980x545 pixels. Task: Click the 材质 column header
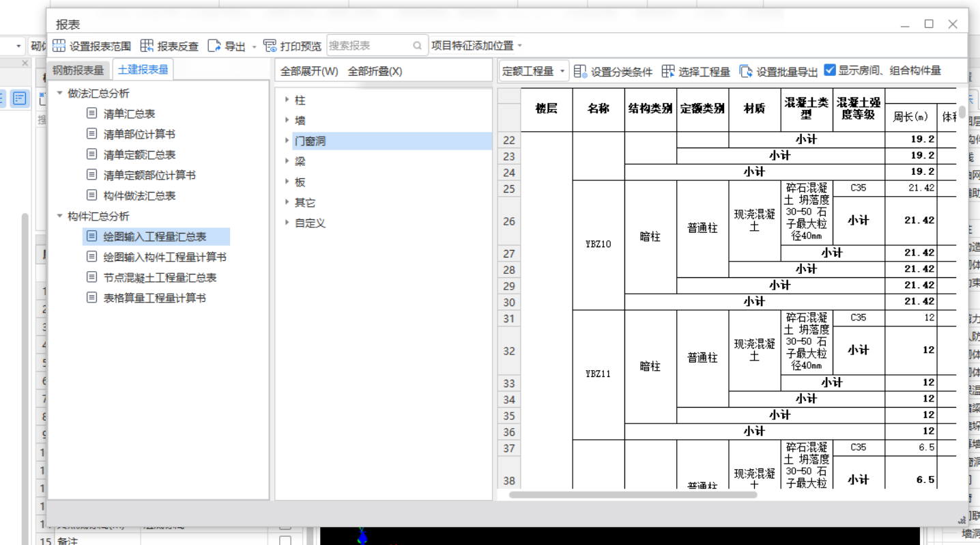754,109
